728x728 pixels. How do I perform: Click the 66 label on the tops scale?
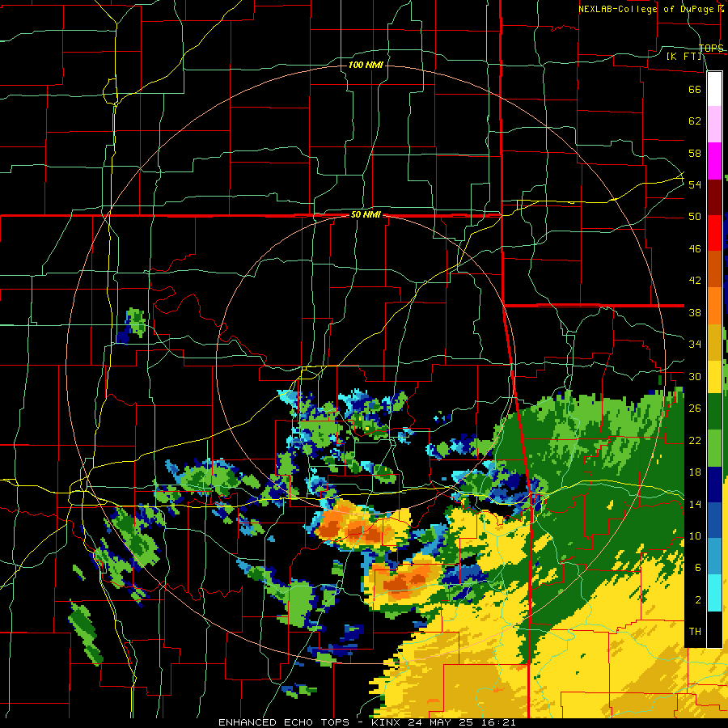tap(695, 89)
